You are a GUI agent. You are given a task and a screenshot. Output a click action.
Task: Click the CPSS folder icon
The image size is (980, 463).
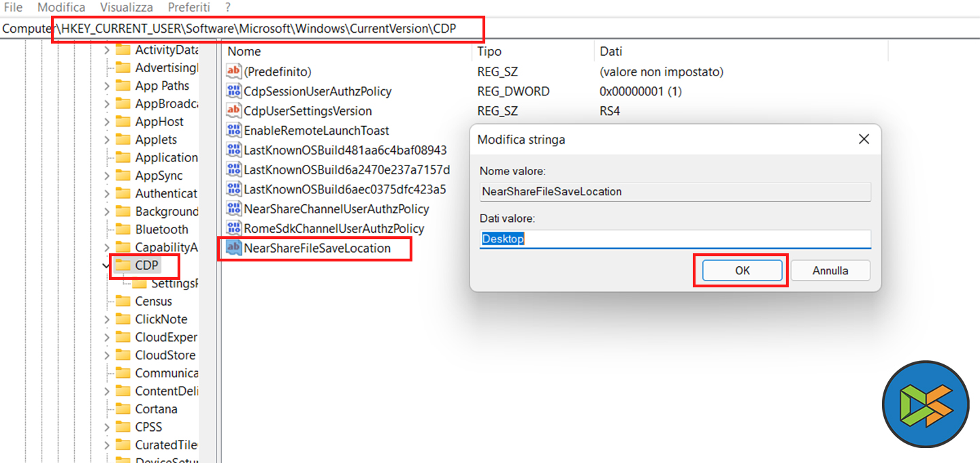[x=123, y=428]
